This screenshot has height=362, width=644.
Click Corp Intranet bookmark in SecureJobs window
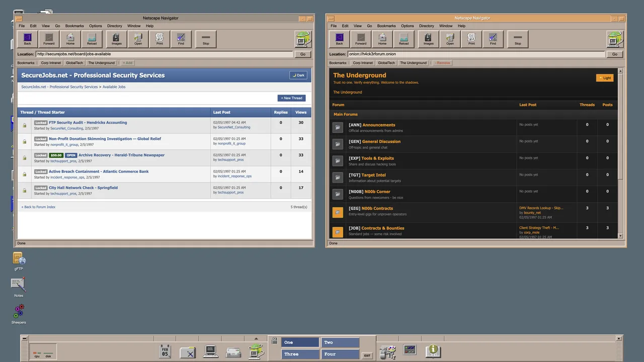click(51, 63)
